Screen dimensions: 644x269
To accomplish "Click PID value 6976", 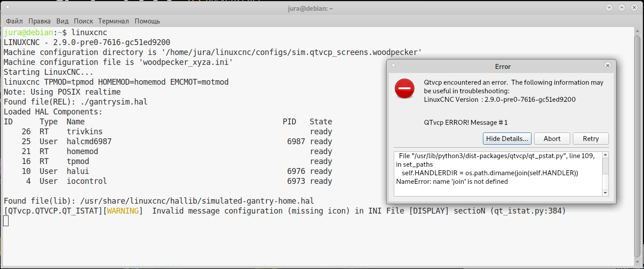I will [x=296, y=171].
